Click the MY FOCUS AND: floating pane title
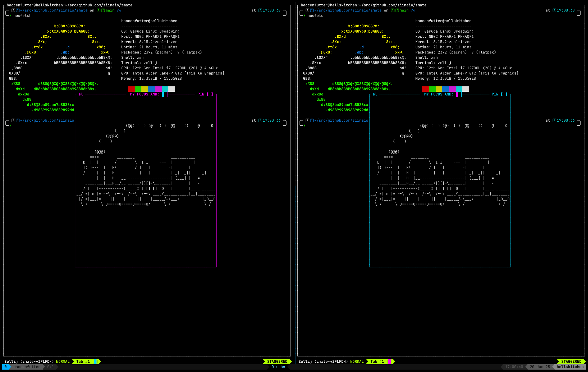 (145, 94)
